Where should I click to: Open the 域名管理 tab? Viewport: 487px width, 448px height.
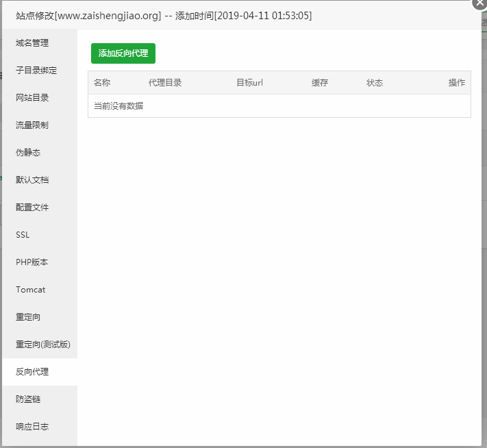click(x=40, y=43)
